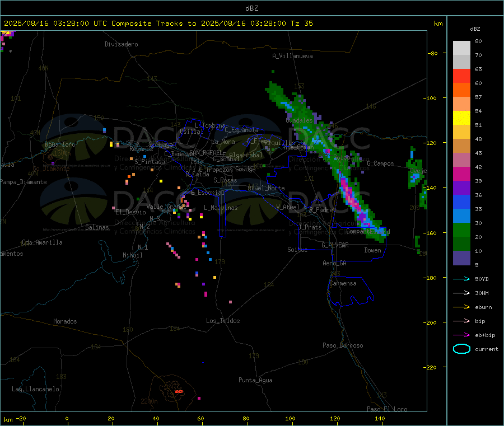The height and width of the screenshot is (426, 504).
Task: Click the J_Prats map label
Action: point(310,227)
